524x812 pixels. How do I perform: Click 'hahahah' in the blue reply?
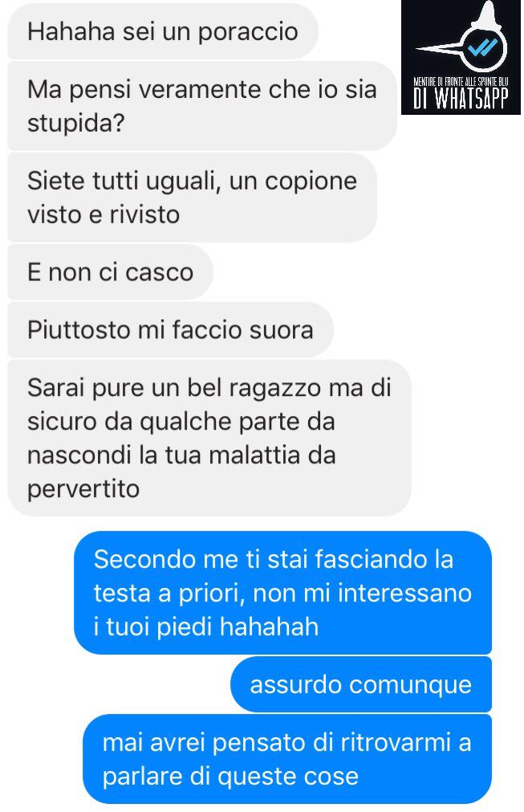click(269, 626)
